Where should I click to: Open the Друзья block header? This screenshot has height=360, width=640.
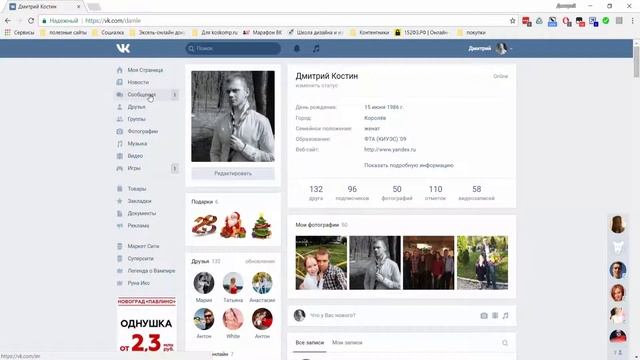pos(206,261)
